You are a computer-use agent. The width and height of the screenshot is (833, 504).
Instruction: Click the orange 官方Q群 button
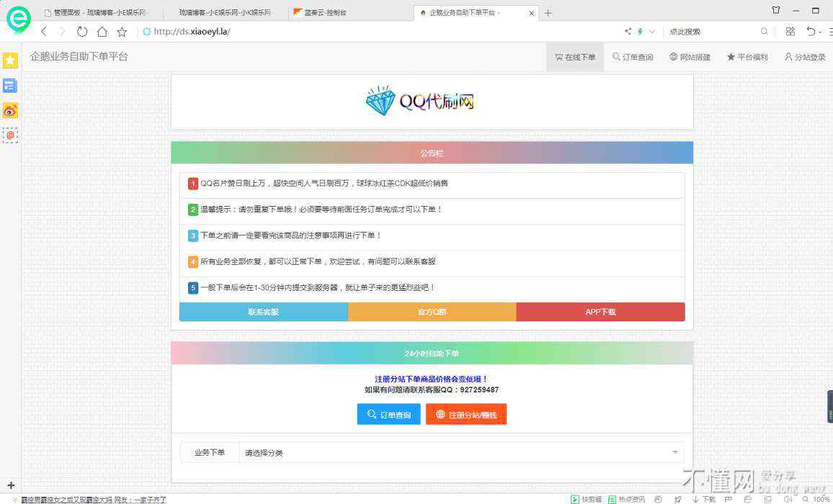tap(432, 312)
